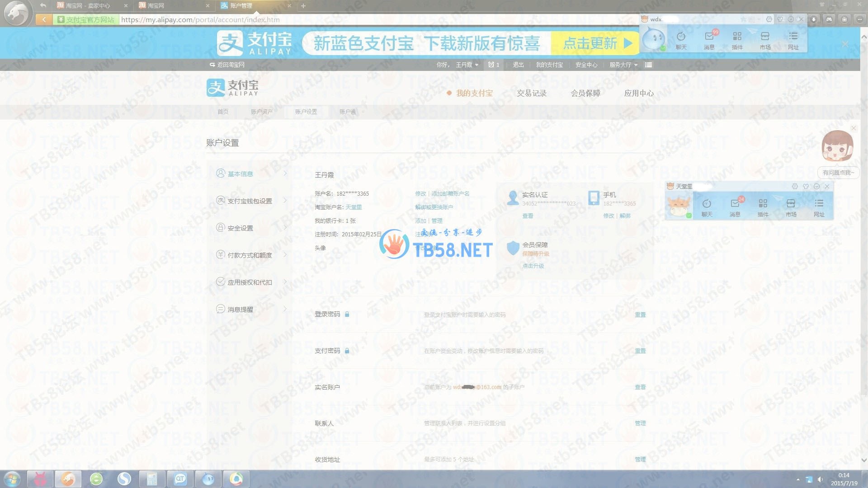Click 重置 for 支付密码
The image size is (868, 488).
coord(640,351)
